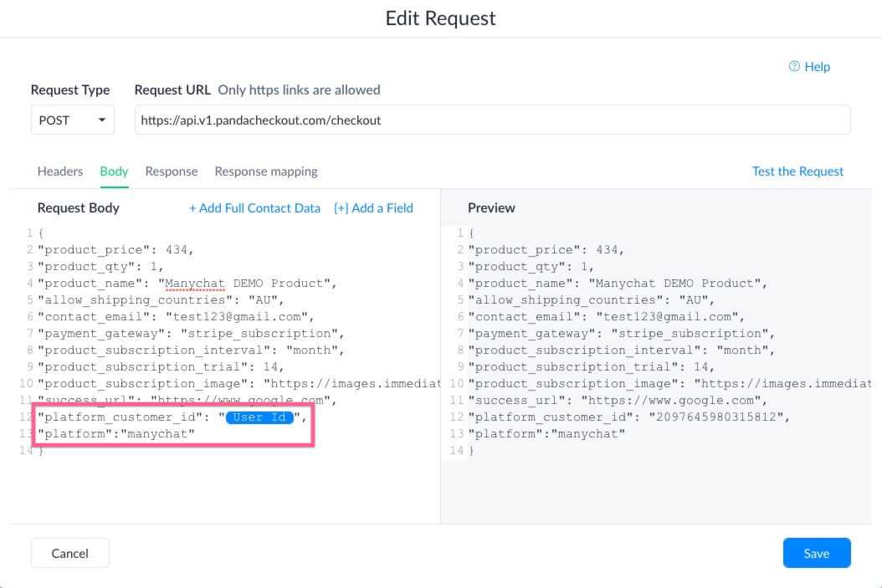Switch to the Headers tab
Viewport: 882px width, 588px height.
point(60,171)
